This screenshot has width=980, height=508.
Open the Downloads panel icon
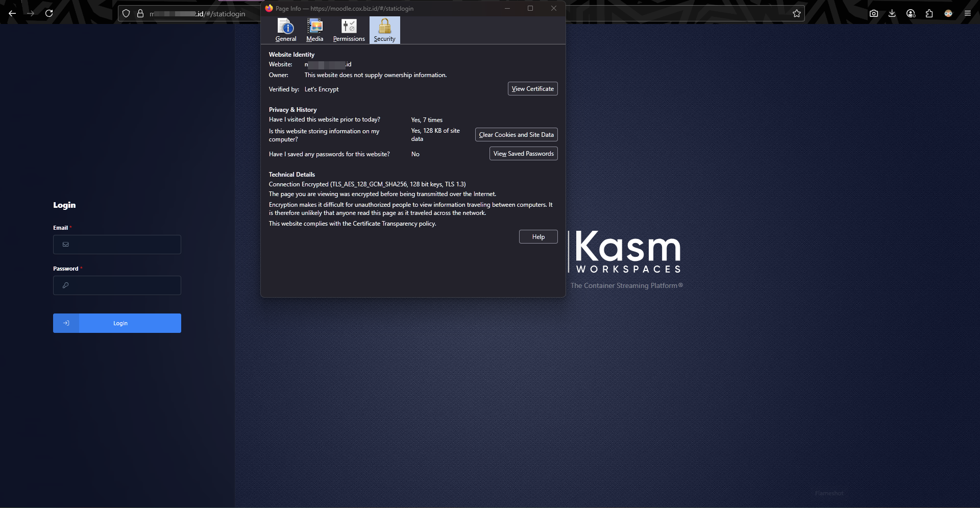point(892,14)
